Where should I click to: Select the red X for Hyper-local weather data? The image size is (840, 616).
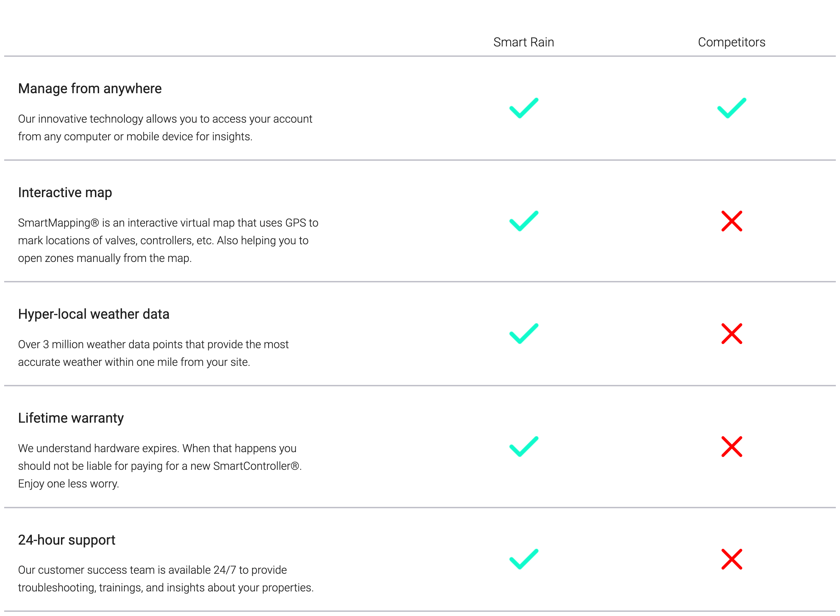coord(732,334)
